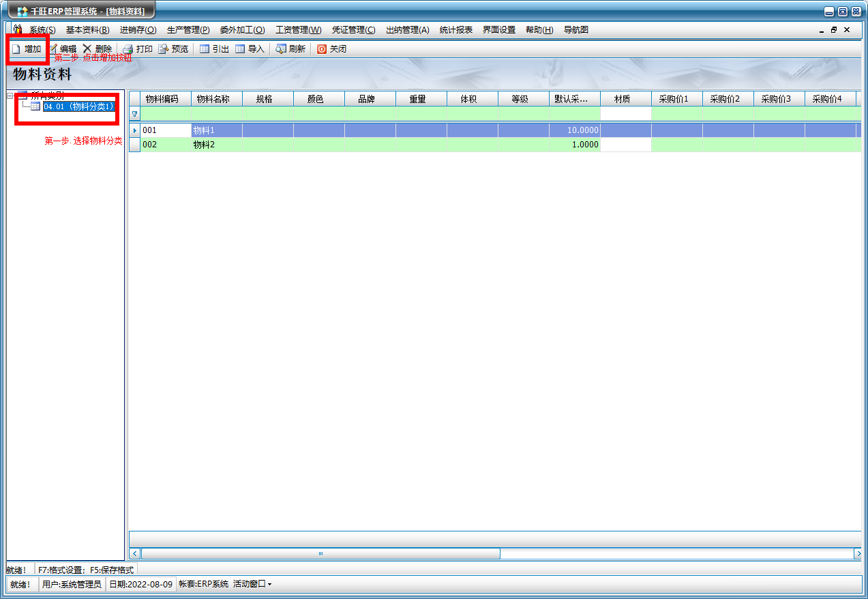Open the 凭证管理(C) menu

(x=353, y=30)
